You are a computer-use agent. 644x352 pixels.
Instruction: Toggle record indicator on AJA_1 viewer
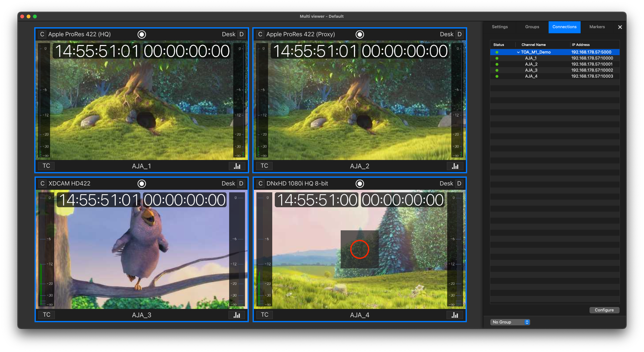coord(142,34)
